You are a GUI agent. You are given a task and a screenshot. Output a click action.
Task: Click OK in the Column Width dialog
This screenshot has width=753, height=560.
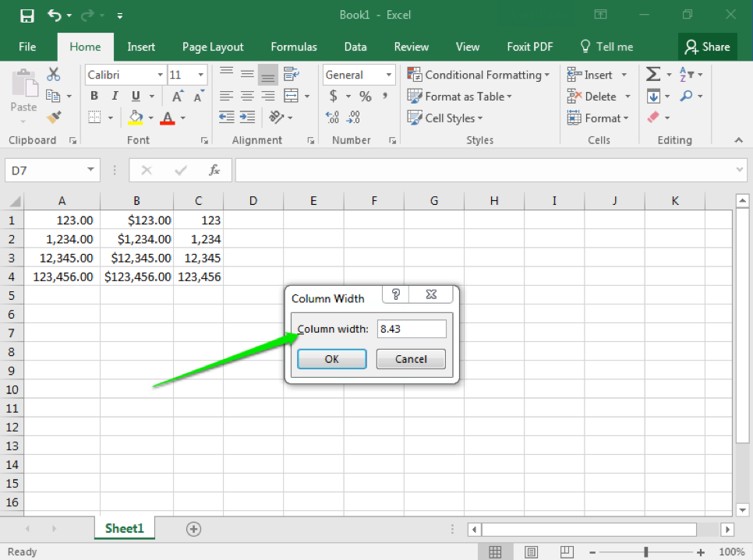pyautogui.click(x=331, y=358)
